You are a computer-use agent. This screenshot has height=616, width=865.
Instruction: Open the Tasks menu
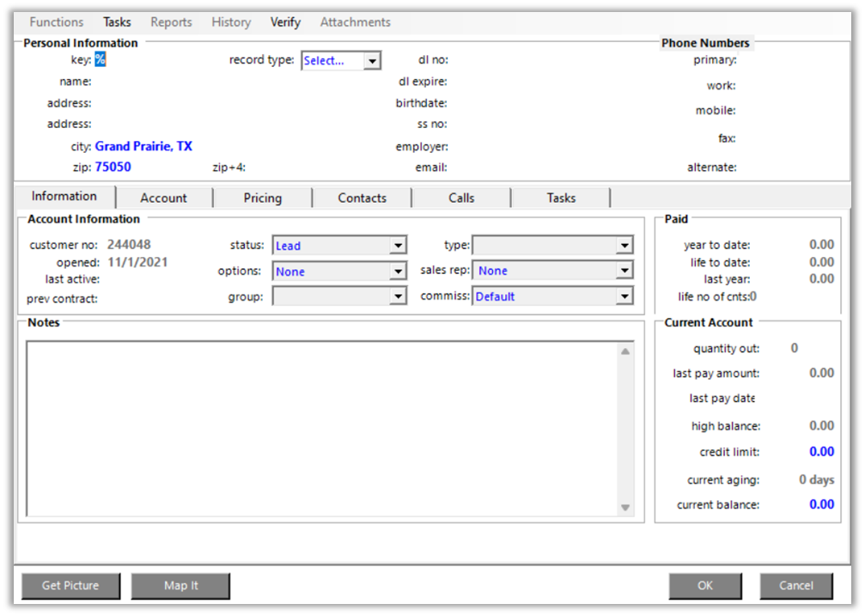[117, 22]
